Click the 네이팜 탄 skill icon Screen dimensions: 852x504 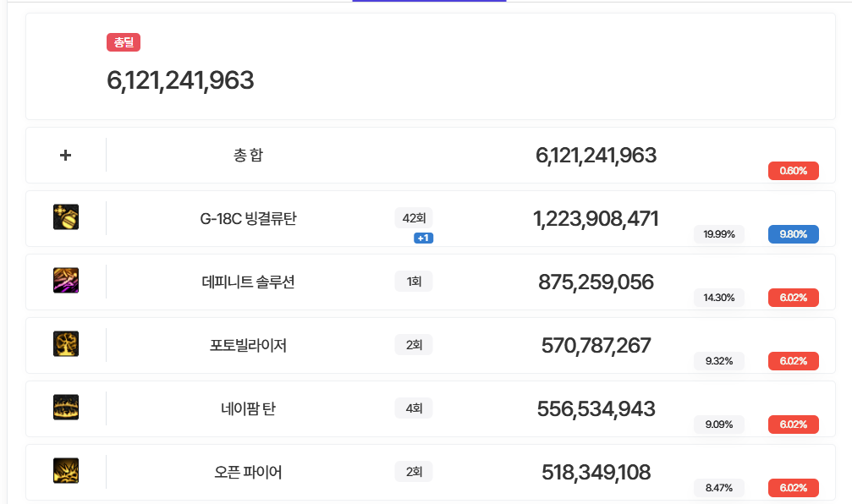pyautogui.click(x=66, y=408)
